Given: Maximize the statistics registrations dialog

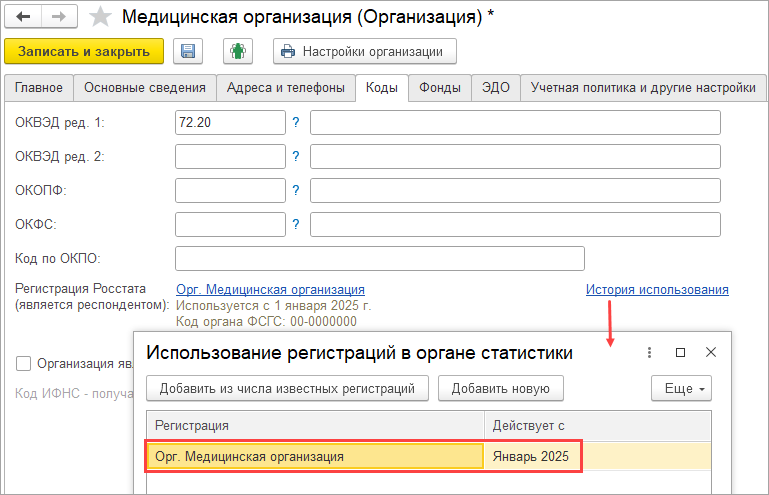Looking at the screenshot, I should 680,352.
